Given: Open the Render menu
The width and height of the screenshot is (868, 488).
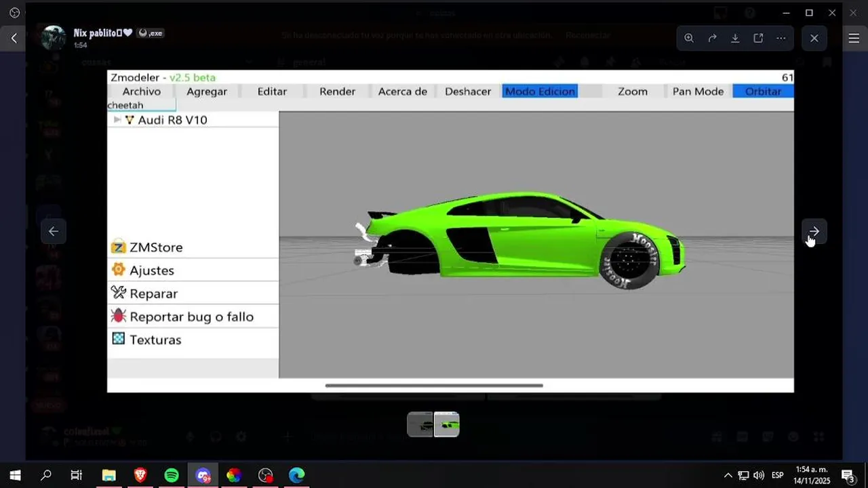Looking at the screenshot, I should (x=337, y=91).
